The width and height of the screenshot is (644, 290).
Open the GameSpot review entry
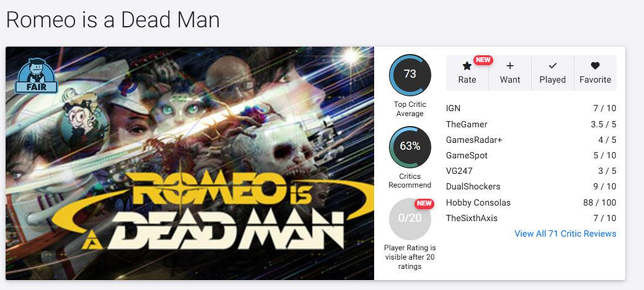[467, 155]
